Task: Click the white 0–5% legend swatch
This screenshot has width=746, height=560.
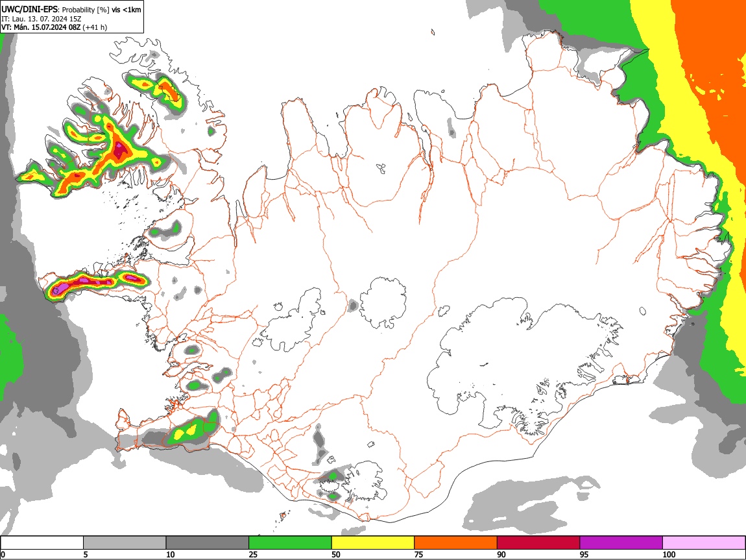Action: (42, 543)
